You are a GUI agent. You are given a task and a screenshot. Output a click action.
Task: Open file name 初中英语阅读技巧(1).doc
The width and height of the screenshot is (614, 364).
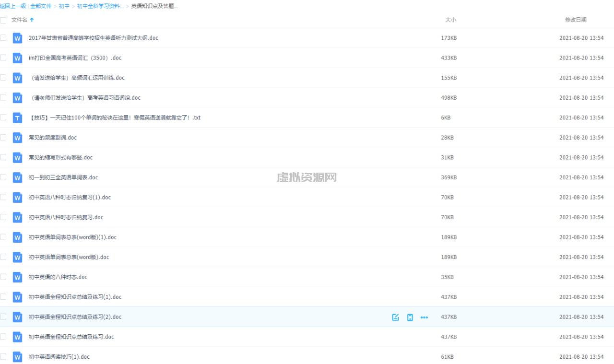(59, 357)
